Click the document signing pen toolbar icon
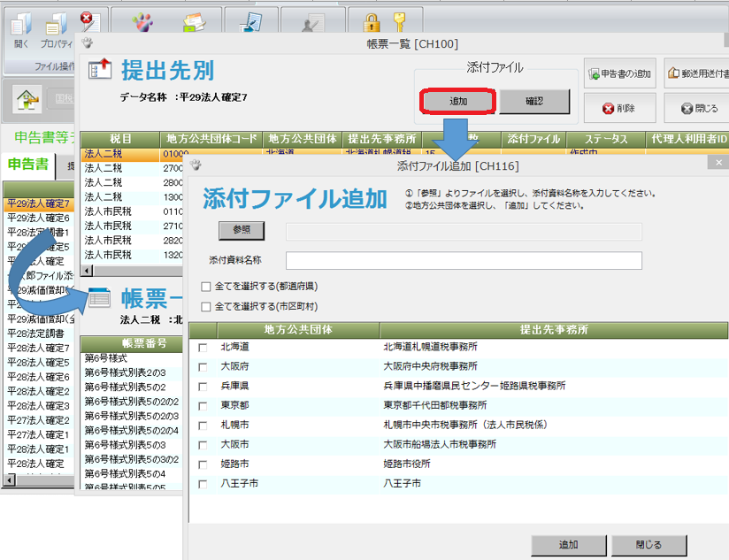729x560 pixels. click(251, 21)
